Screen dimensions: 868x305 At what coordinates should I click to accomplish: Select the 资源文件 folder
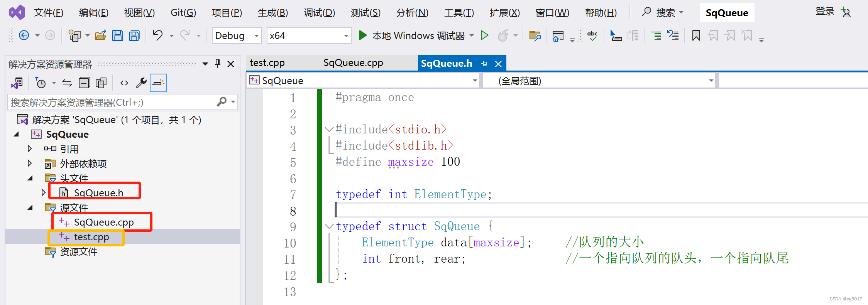pos(79,251)
